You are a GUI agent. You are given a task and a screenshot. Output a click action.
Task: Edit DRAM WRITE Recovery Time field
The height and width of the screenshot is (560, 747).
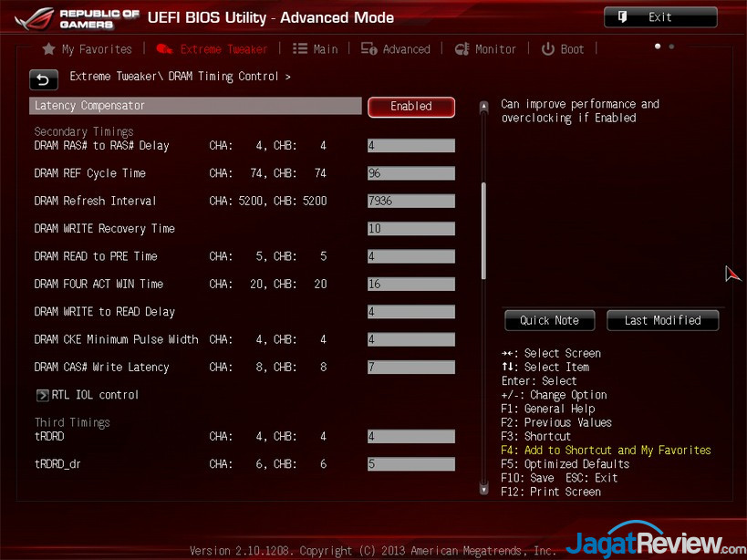411,229
